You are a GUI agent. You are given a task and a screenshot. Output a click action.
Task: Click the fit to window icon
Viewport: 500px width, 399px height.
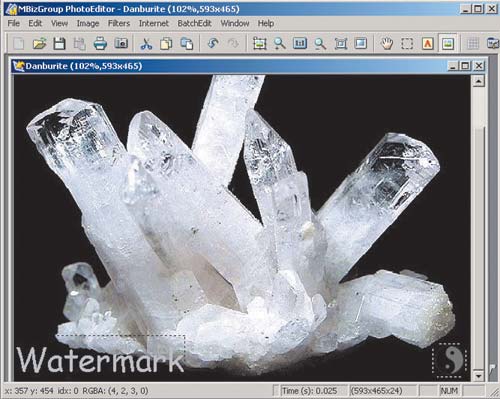[x=340, y=43]
